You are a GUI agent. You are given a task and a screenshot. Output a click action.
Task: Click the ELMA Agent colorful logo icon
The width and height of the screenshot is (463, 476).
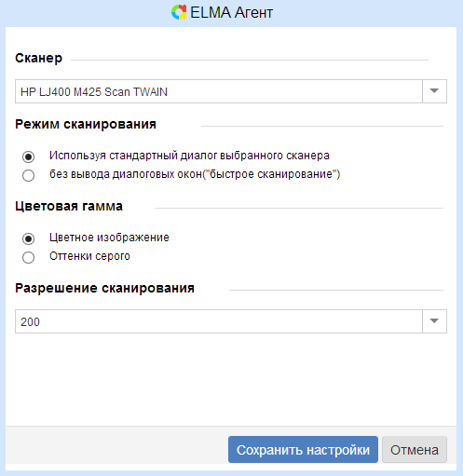[x=179, y=12]
